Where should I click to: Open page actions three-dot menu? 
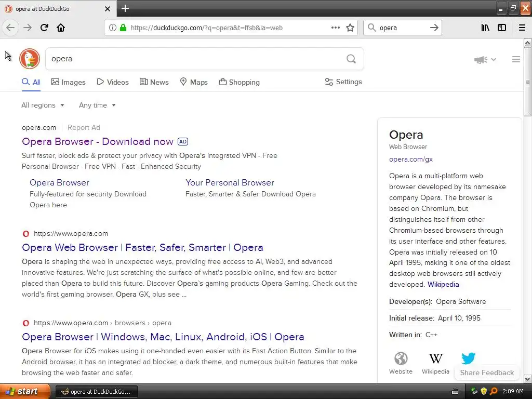[335, 28]
